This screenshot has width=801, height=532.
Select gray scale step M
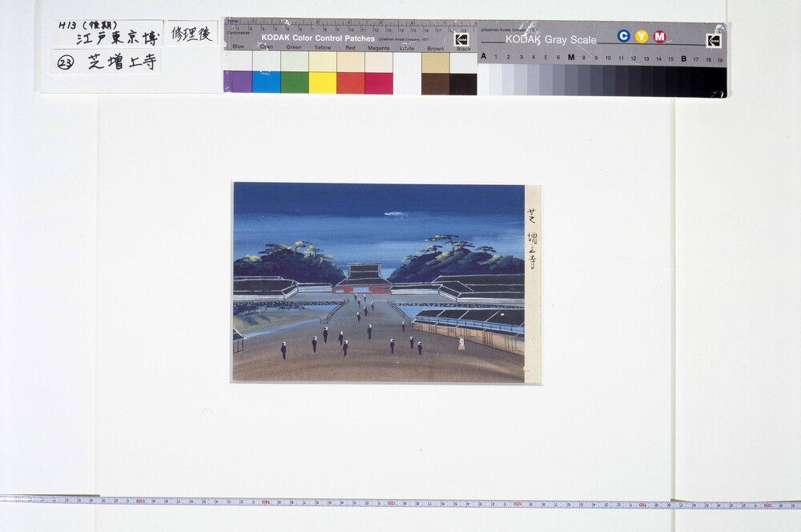click(x=571, y=80)
